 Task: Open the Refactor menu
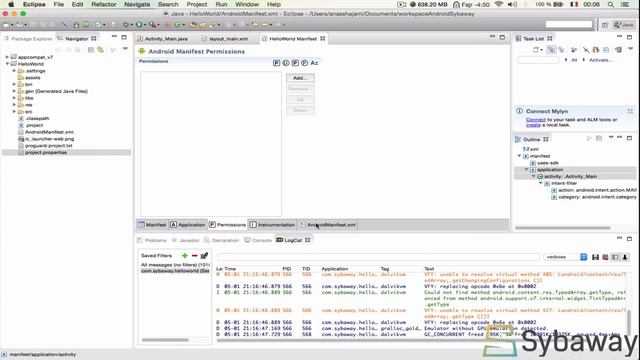click(104, 4)
